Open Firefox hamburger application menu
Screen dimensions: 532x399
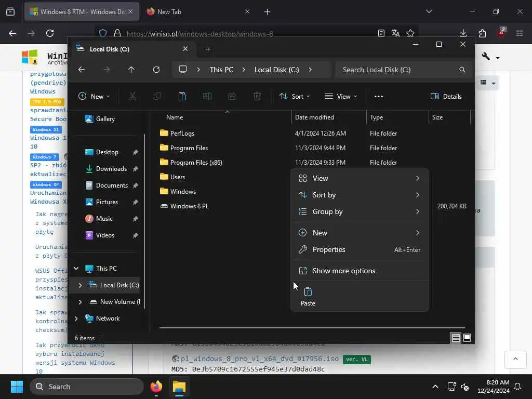tap(519, 33)
